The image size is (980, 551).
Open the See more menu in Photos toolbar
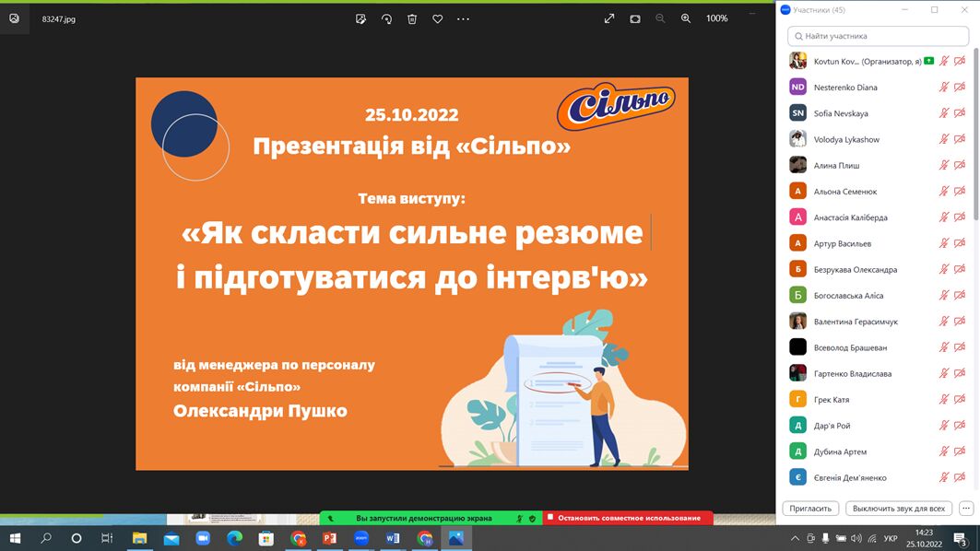[x=463, y=18]
